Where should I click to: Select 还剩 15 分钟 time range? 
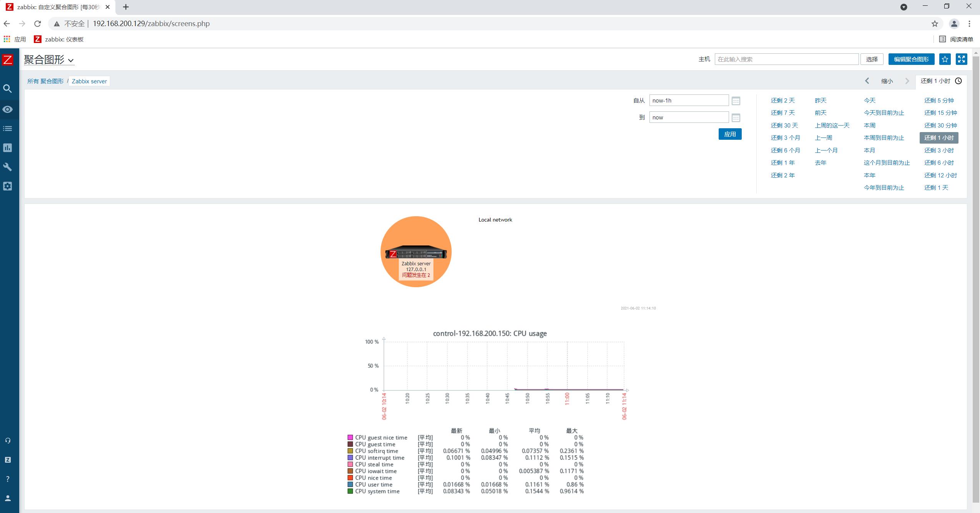(940, 113)
